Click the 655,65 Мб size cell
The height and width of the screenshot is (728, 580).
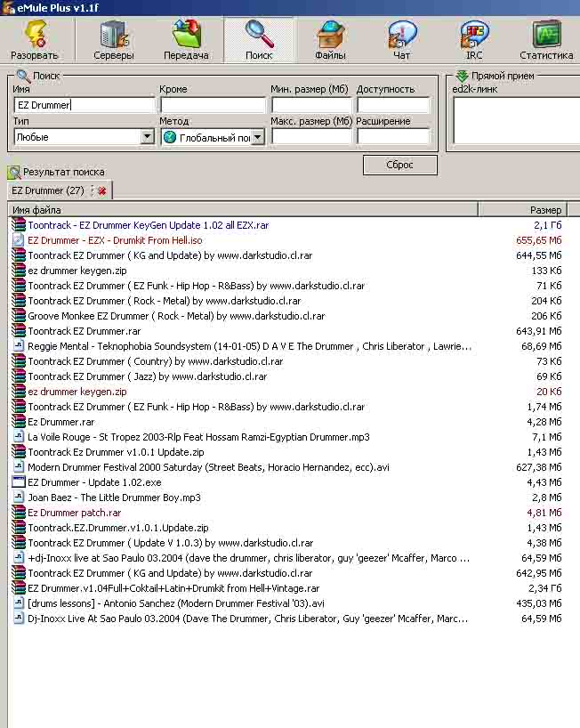[x=539, y=240]
